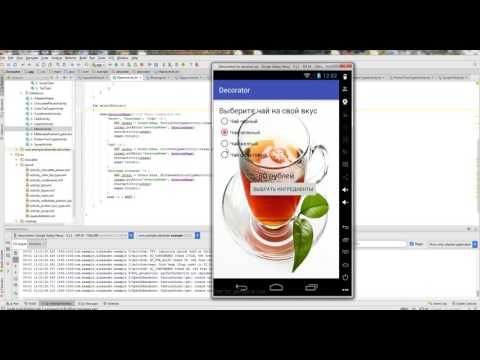Open the Build menu

pyautogui.click(x=83, y=58)
